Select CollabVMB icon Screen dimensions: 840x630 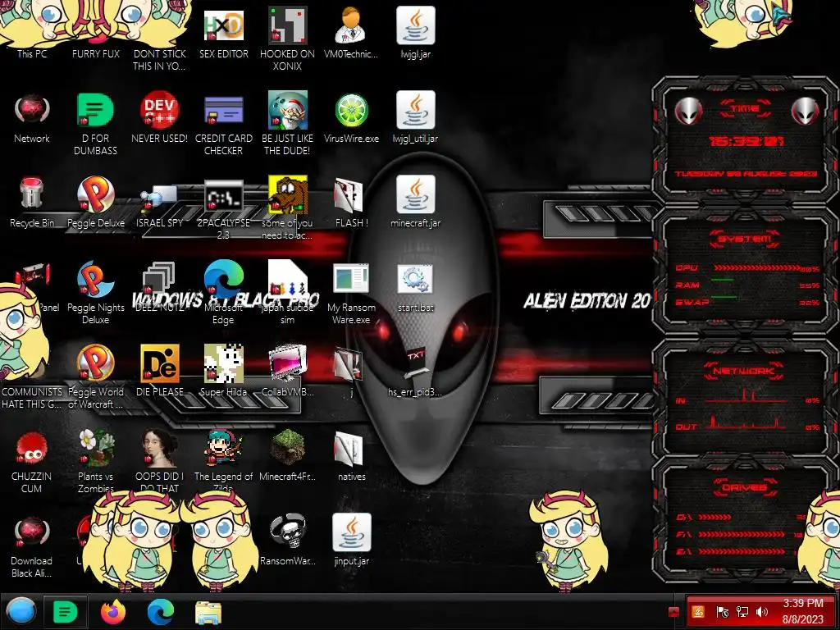(x=287, y=371)
